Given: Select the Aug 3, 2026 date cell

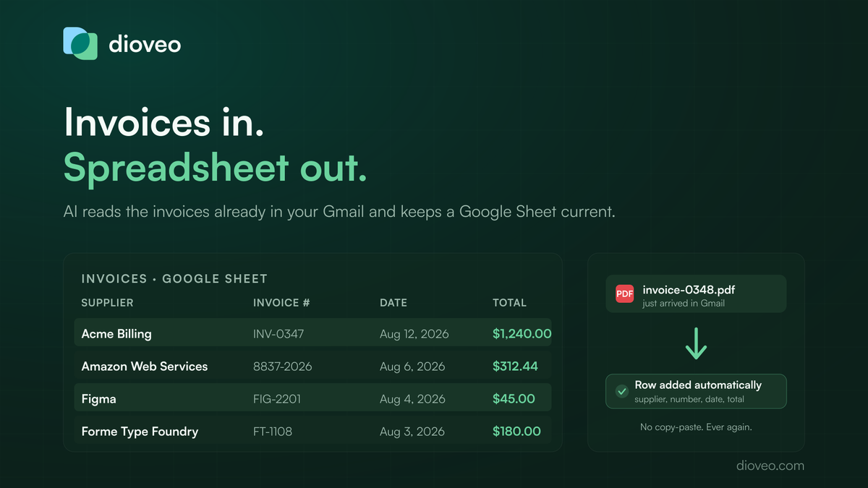Looking at the screenshot, I should (412, 432).
